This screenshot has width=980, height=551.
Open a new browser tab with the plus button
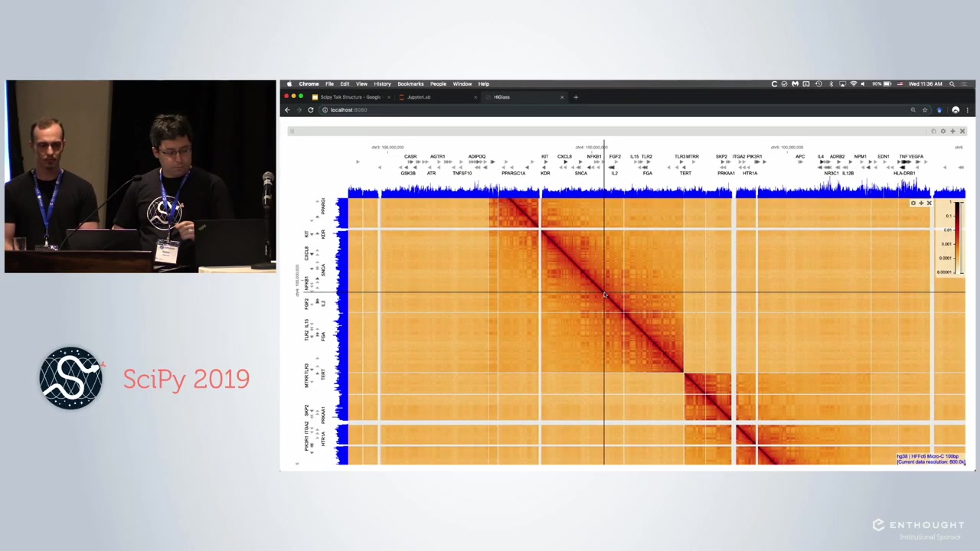576,97
